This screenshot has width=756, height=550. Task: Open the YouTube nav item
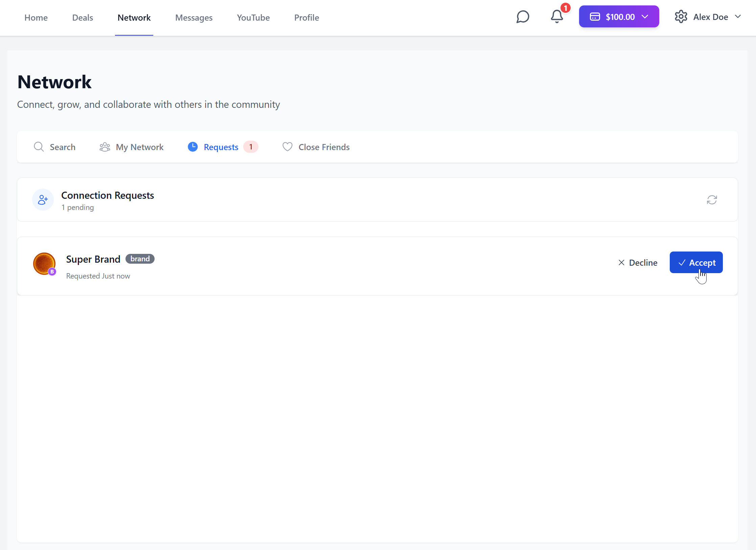tap(253, 18)
